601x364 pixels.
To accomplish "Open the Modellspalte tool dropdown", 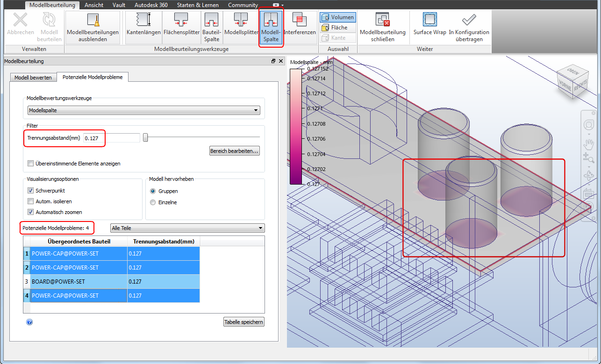I will 143,110.
